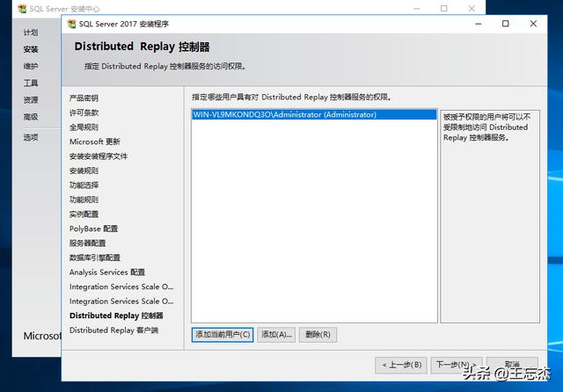Screen dimensions: 563x392
Task: Select 产品密钥 step in sidebar
Action: click(84, 98)
